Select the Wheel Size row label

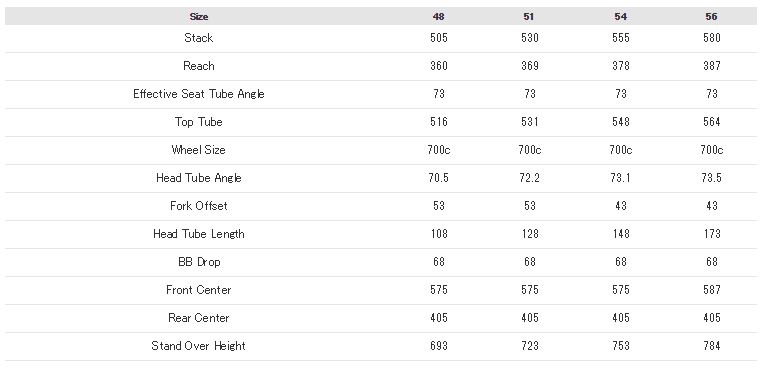[x=199, y=150]
